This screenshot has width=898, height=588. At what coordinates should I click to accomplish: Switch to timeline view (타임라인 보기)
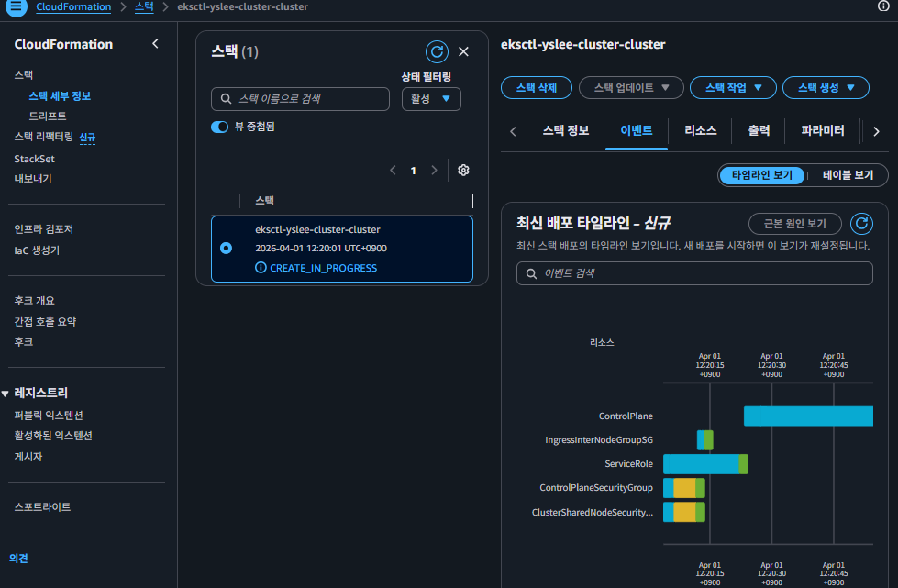click(x=761, y=175)
